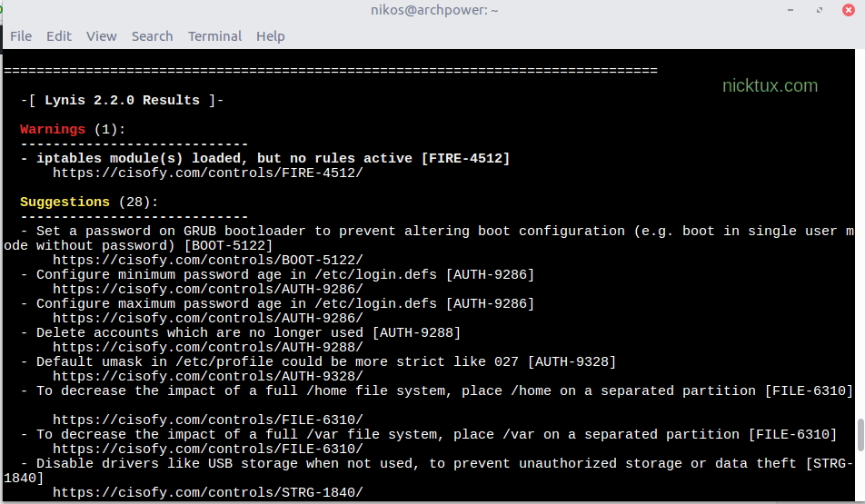Maximize the terminal window
This screenshot has width=865, height=504.
click(x=819, y=10)
